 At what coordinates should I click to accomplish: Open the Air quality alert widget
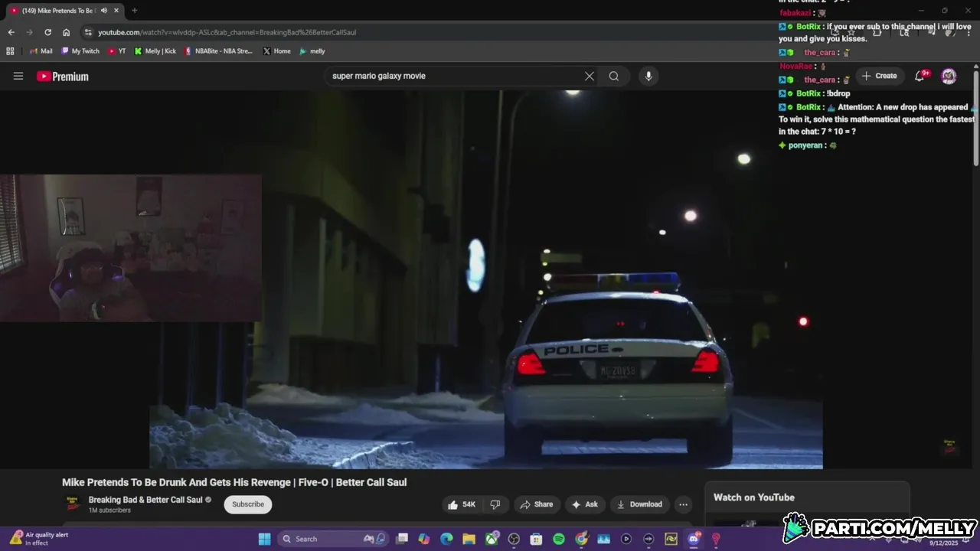pyautogui.click(x=40, y=539)
